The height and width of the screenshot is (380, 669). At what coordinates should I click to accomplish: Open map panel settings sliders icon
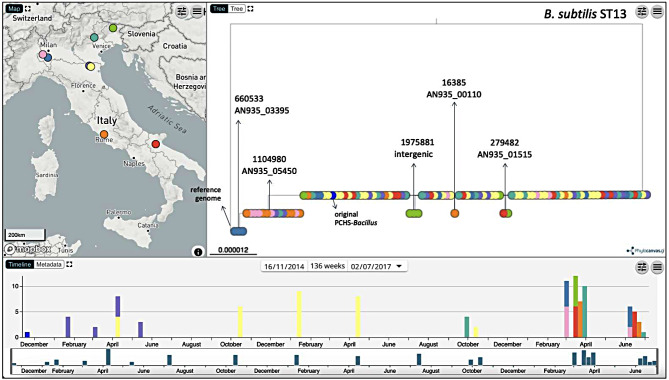(x=182, y=12)
